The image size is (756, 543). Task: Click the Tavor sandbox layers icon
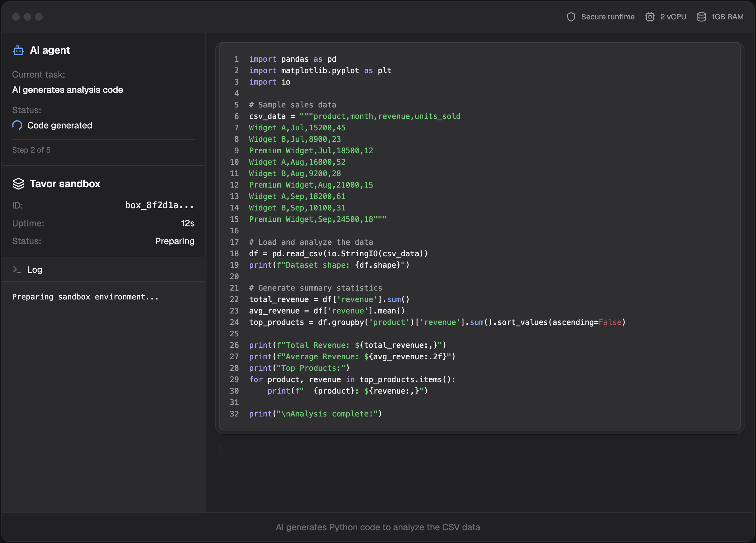(18, 183)
